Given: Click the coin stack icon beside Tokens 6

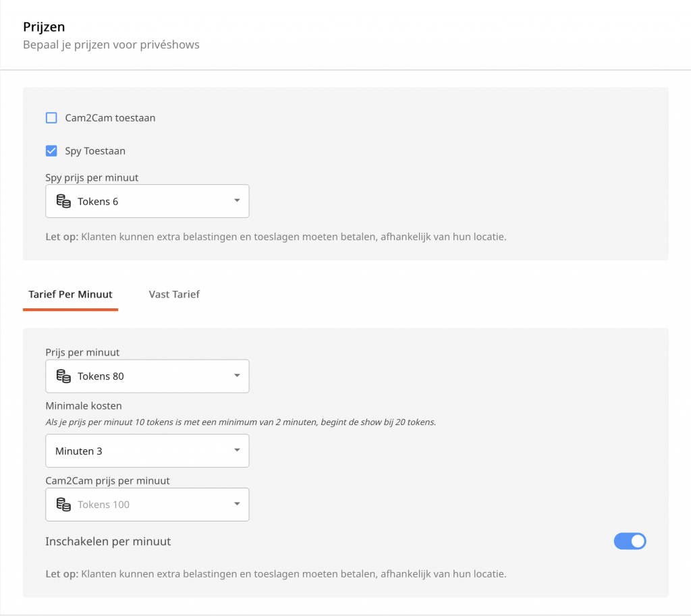Looking at the screenshot, I should pyautogui.click(x=63, y=201).
